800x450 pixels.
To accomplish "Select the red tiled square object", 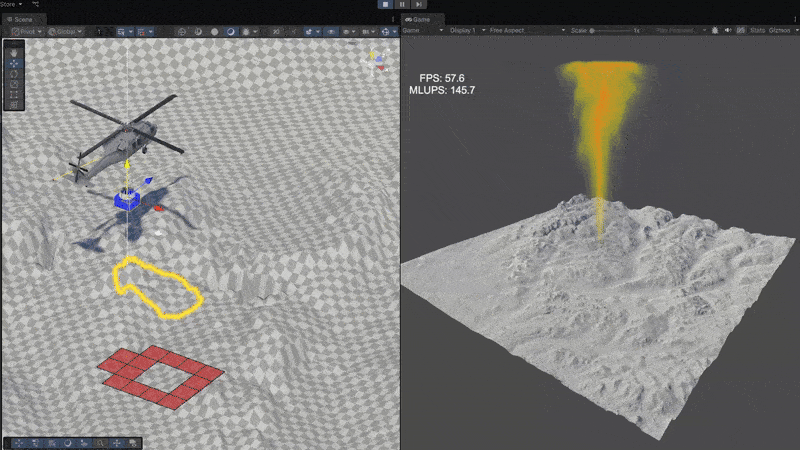I will point(161,378).
